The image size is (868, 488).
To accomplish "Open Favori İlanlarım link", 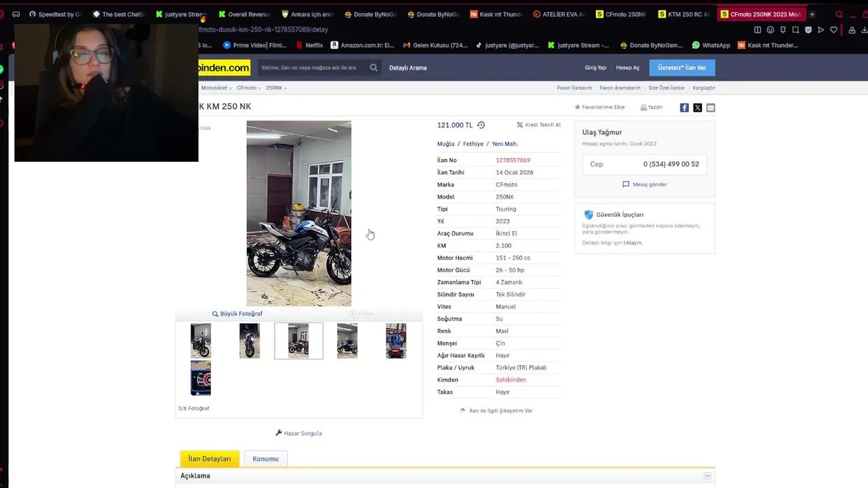I will [x=574, y=88].
